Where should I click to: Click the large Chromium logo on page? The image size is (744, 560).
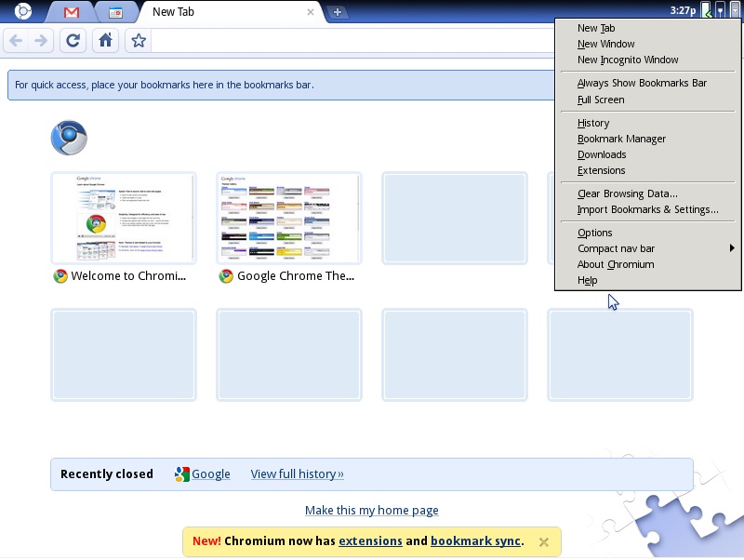click(x=69, y=138)
